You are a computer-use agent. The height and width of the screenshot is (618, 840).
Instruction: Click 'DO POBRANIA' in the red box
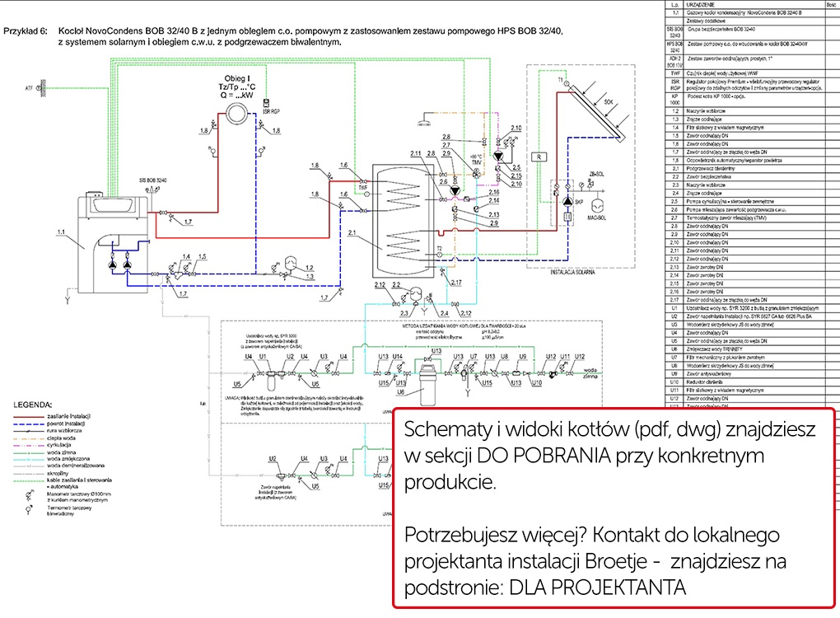click(x=544, y=456)
